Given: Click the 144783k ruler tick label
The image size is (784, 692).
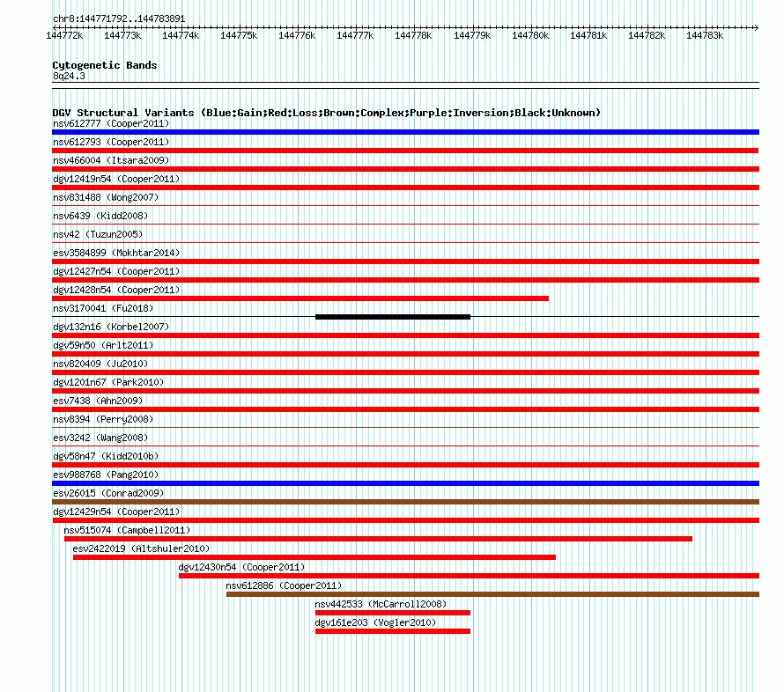Looking at the screenshot, I should pyautogui.click(x=705, y=35).
